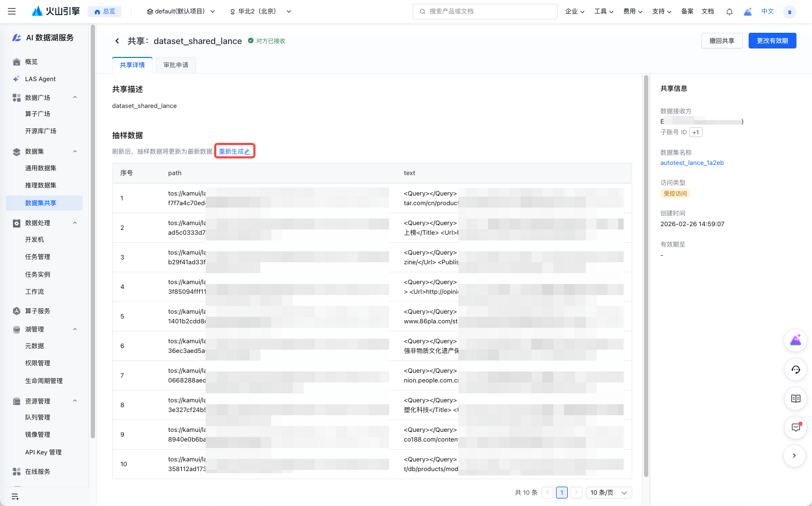Click the search products or docs field

click(485, 11)
